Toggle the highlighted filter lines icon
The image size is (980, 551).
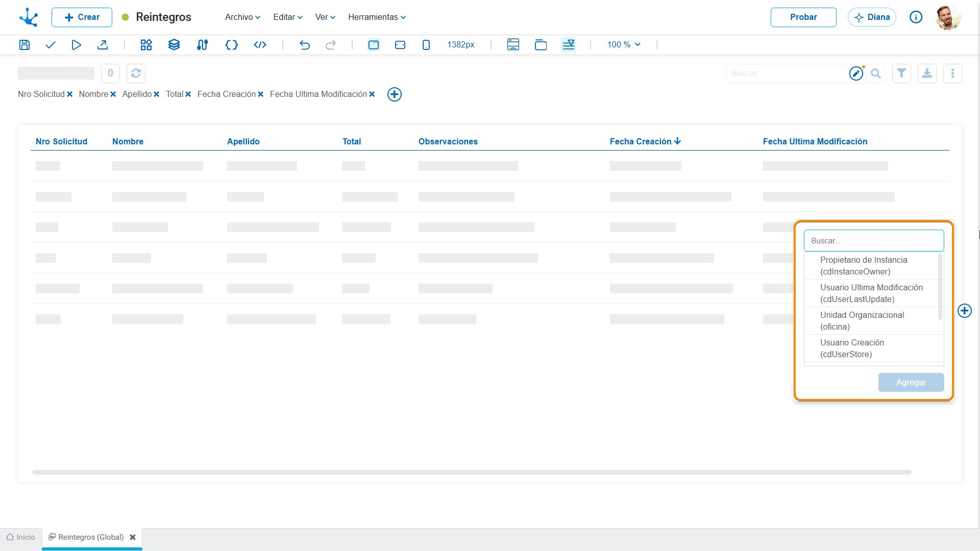click(x=569, y=45)
